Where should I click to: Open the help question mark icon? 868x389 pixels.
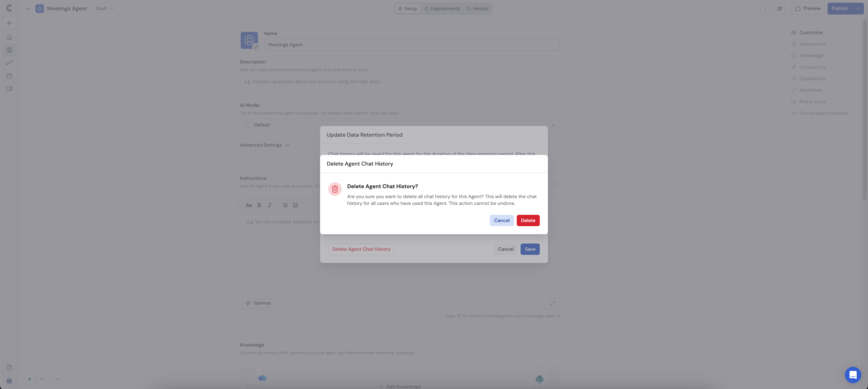[9, 368]
